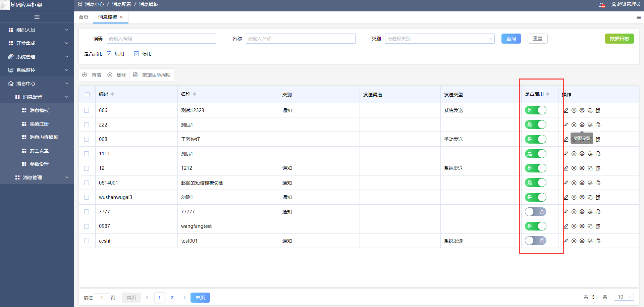The height and width of the screenshot is (307, 644).
Task: Expand the 消息管理 submenu
Action: (37, 177)
